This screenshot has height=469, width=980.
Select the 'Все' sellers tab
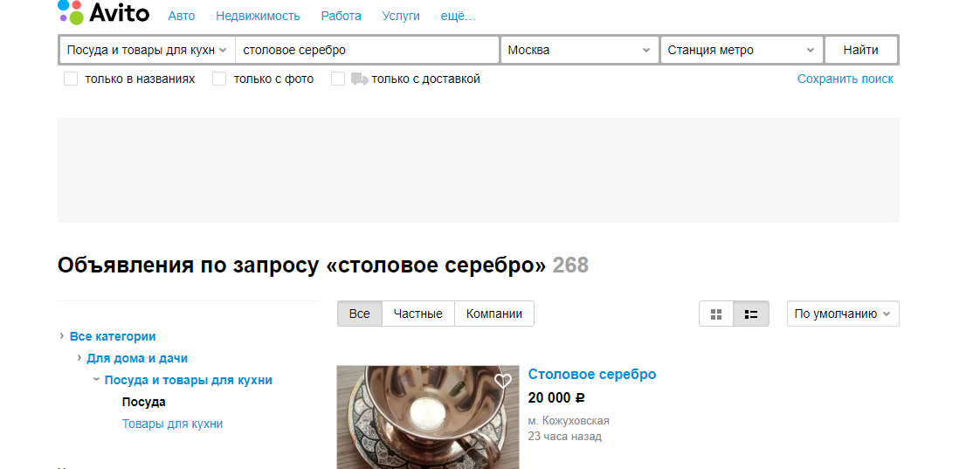(359, 314)
